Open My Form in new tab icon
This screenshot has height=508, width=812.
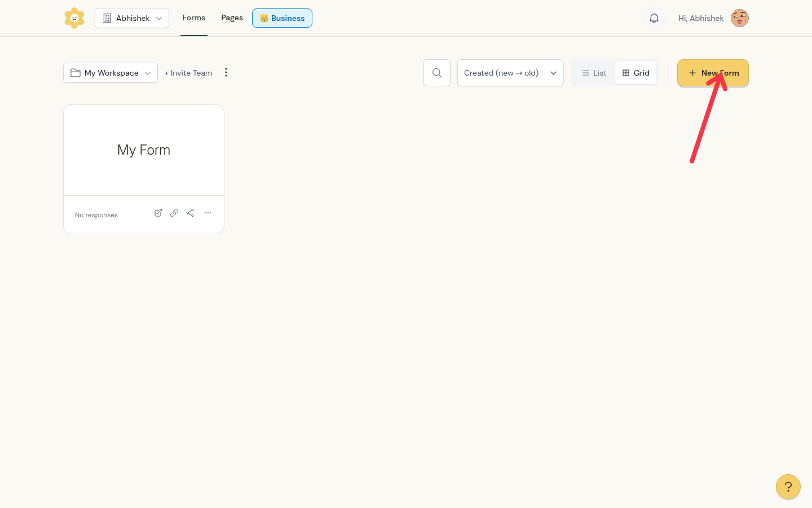[x=158, y=213]
